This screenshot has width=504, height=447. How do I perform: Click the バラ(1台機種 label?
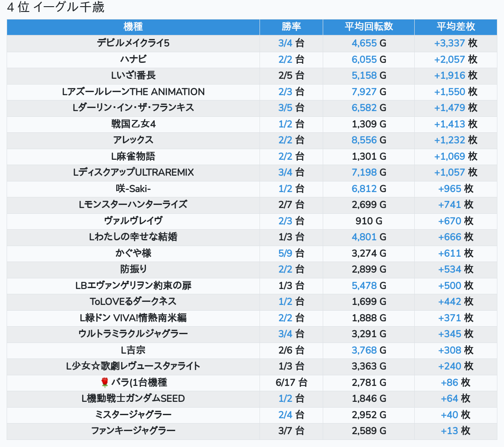click(139, 382)
